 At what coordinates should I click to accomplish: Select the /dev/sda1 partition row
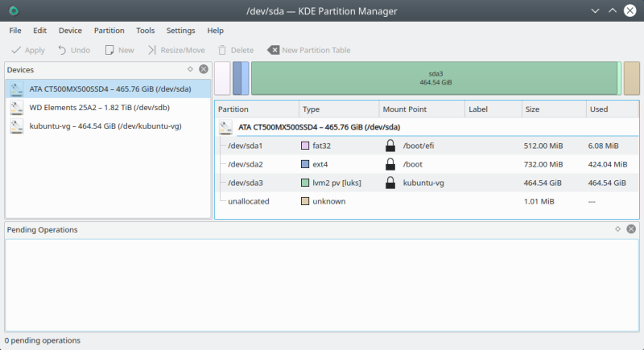427,146
